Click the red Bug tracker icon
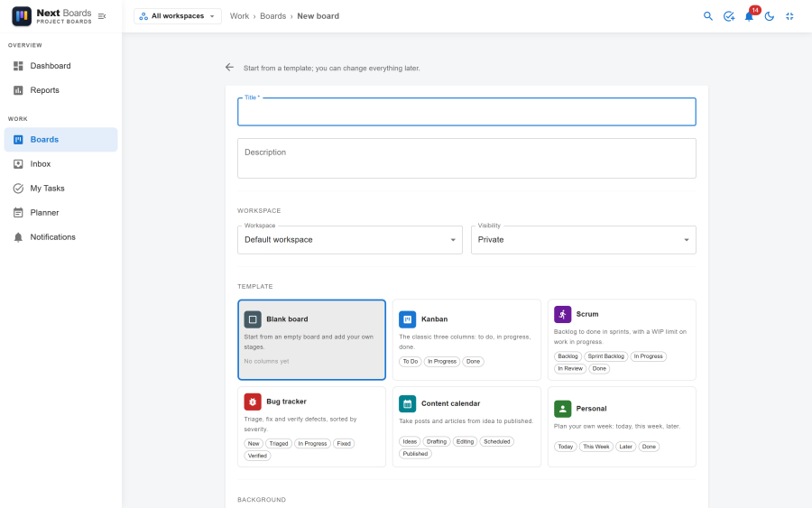 click(x=253, y=402)
